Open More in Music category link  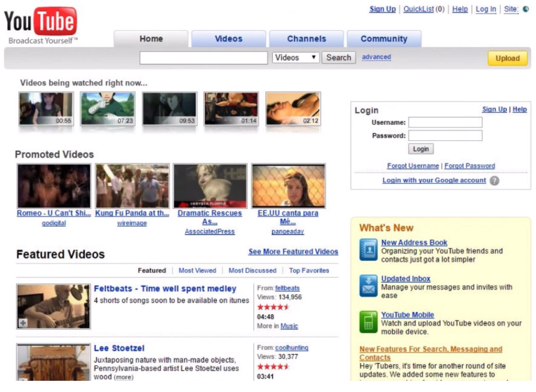(x=289, y=326)
